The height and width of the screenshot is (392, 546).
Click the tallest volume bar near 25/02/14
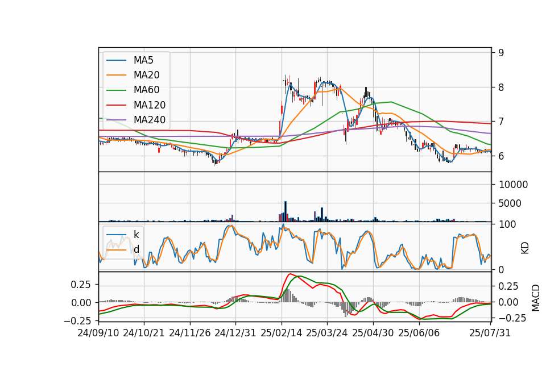(286, 211)
